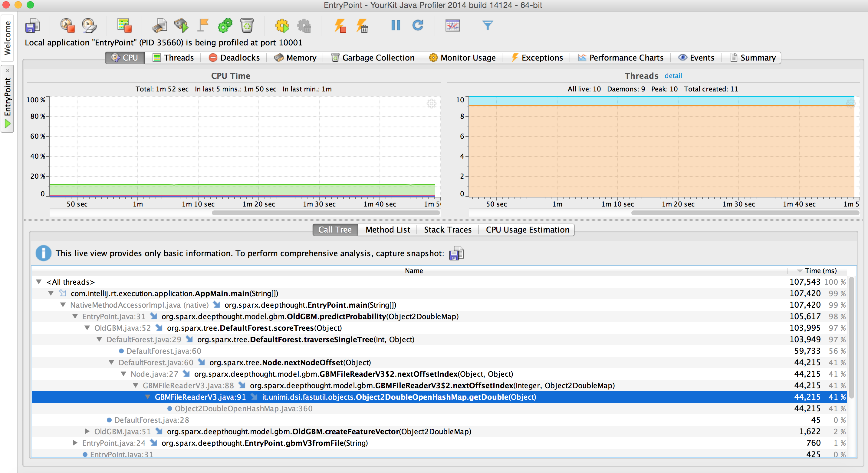Expand the EntryPoint.gbmV3fromFile node
The width and height of the screenshot is (868, 473).
[x=75, y=442]
